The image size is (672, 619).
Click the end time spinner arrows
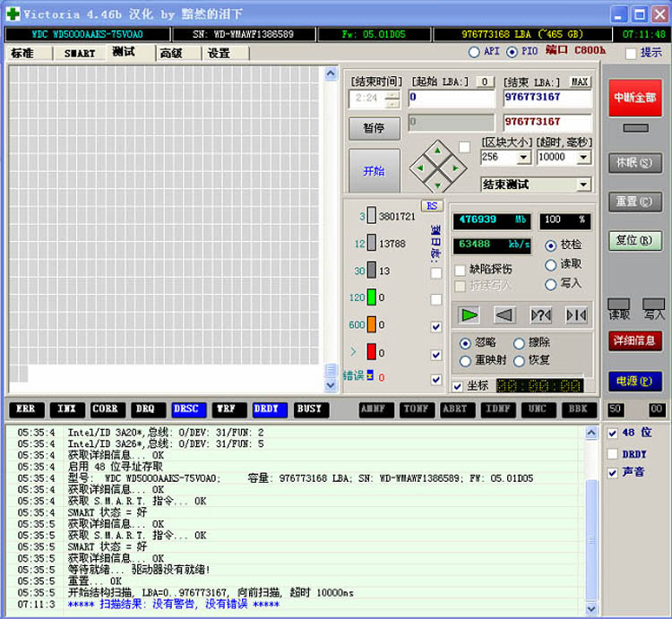tap(392, 99)
